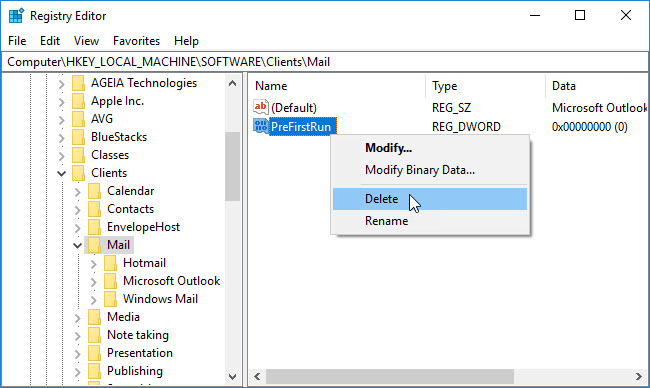650x388 pixels.
Task: Click the AVG folder icon
Action: click(x=78, y=119)
